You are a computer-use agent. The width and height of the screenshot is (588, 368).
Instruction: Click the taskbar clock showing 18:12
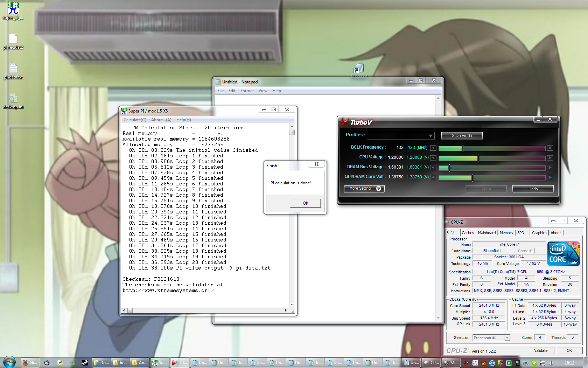tap(569, 363)
